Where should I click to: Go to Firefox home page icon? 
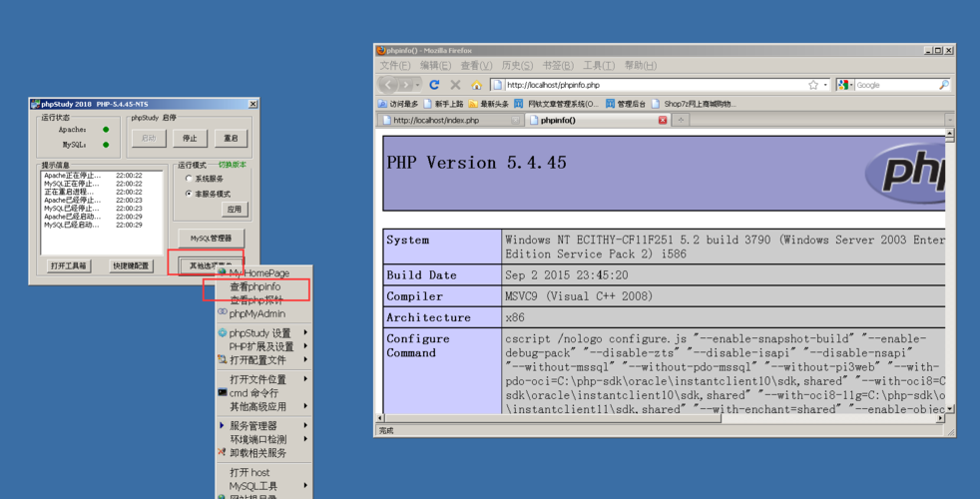pyautogui.click(x=476, y=85)
